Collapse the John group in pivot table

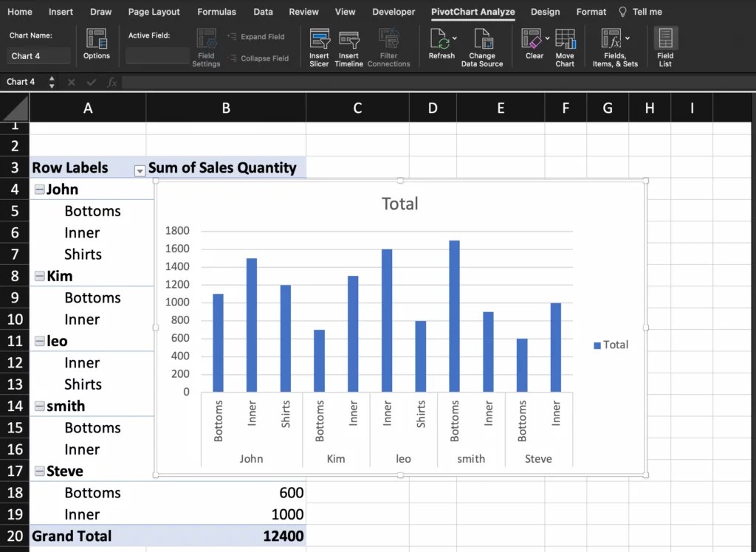tap(40, 190)
